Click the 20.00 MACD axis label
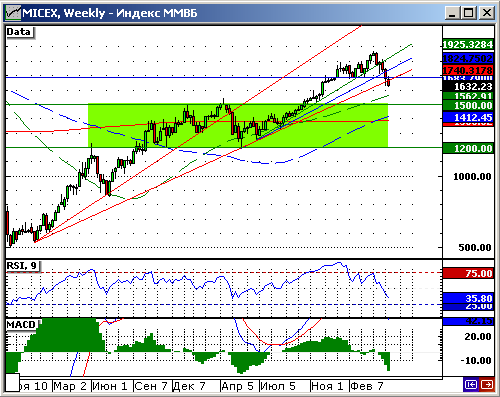 tap(478, 337)
